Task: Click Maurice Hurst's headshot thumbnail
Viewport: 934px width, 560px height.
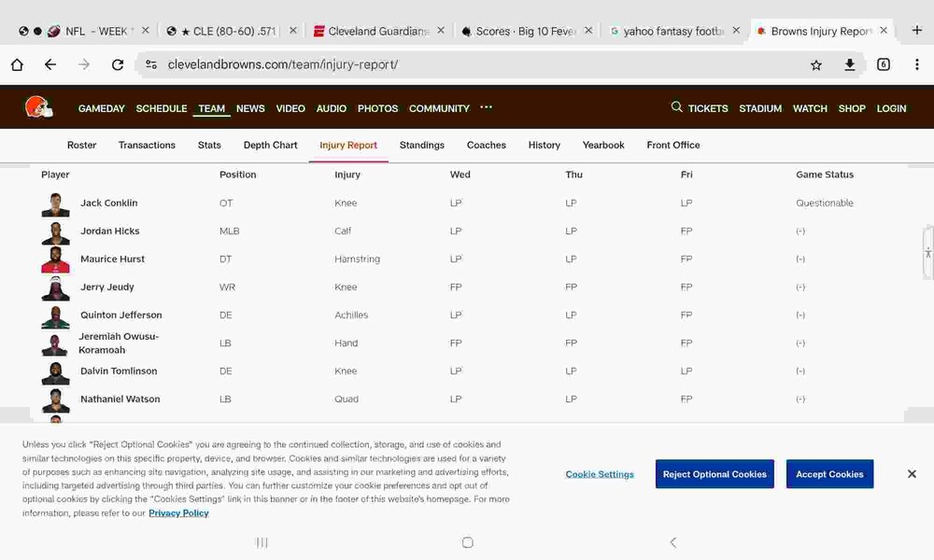Action: 55,260
